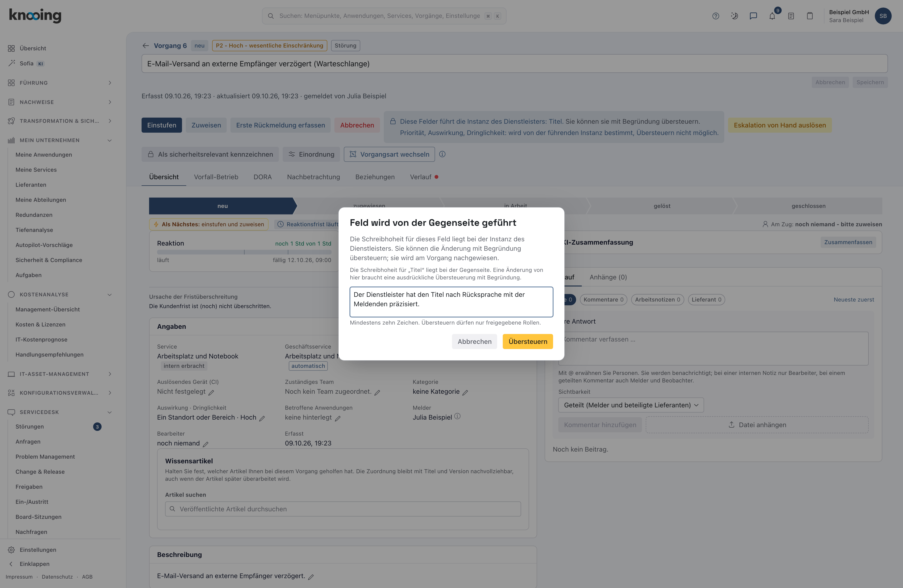
Task: Collapse the KOSTENANALYSE section
Action: [60, 294]
